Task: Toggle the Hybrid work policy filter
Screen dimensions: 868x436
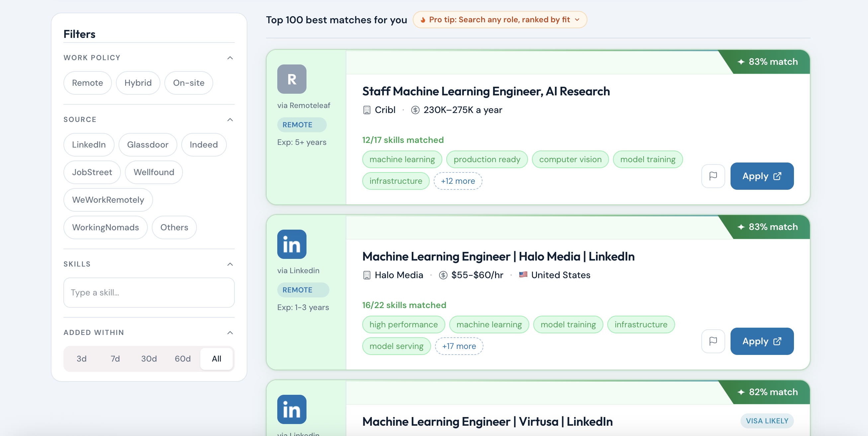Action: click(x=138, y=83)
